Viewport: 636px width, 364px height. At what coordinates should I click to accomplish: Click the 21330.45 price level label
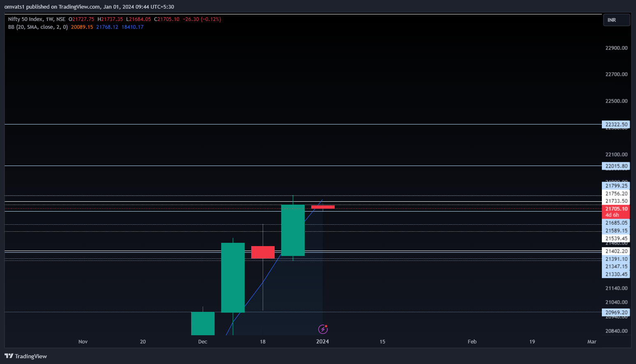tap(616, 274)
